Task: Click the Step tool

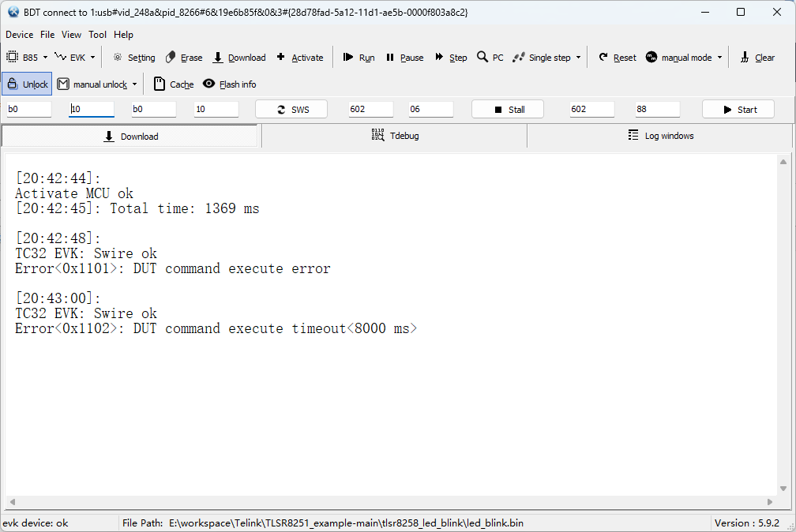Action: [451, 58]
